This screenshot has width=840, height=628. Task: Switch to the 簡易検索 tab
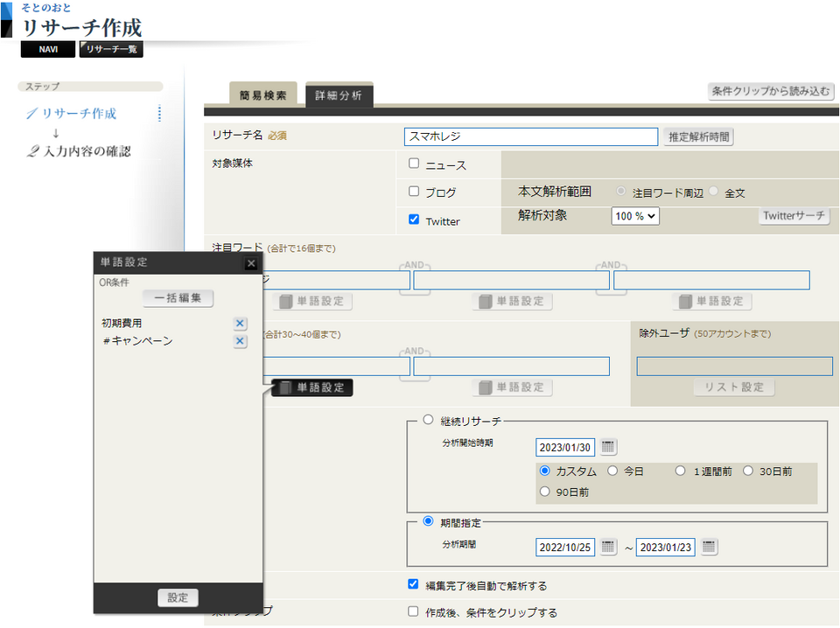tap(262, 95)
